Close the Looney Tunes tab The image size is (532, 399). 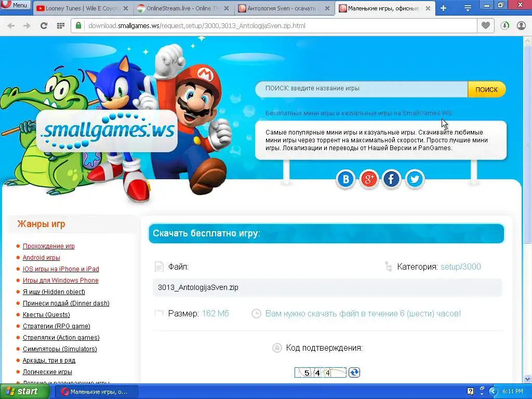[x=126, y=8]
